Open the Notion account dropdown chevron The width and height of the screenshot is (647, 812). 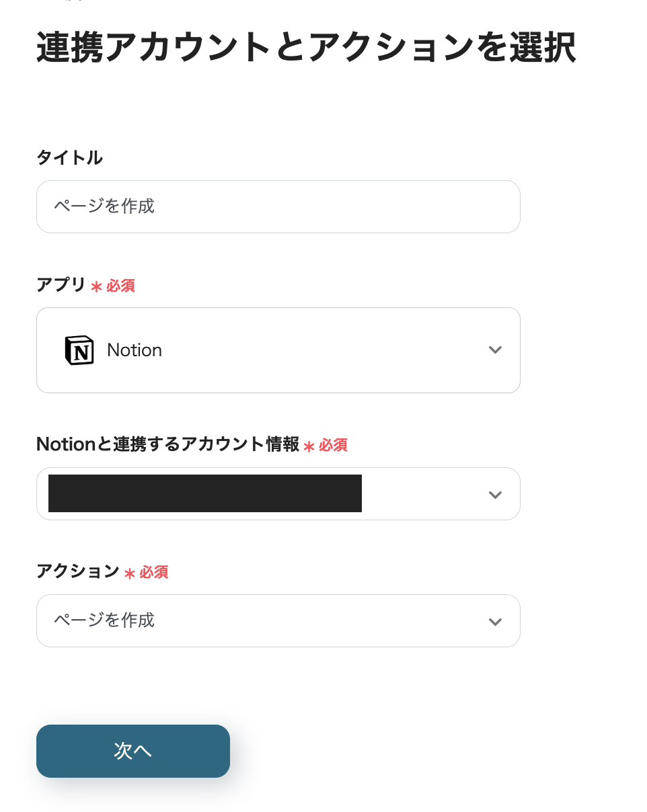click(495, 495)
